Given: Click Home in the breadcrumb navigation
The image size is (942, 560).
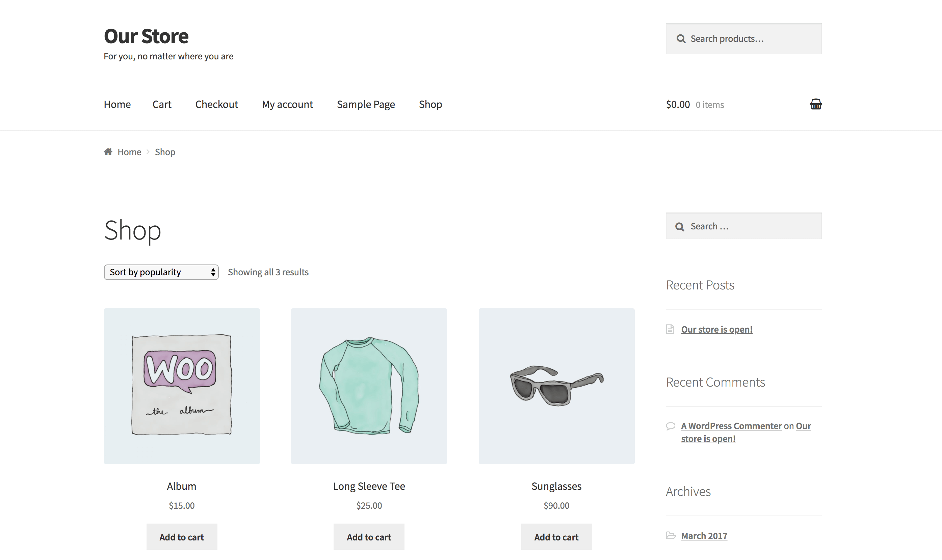Looking at the screenshot, I should (x=129, y=151).
